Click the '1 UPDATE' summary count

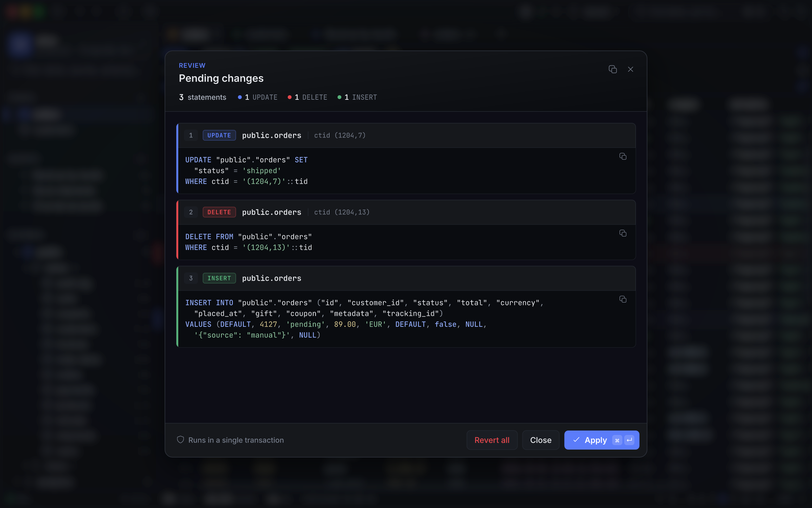pyautogui.click(x=258, y=97)
